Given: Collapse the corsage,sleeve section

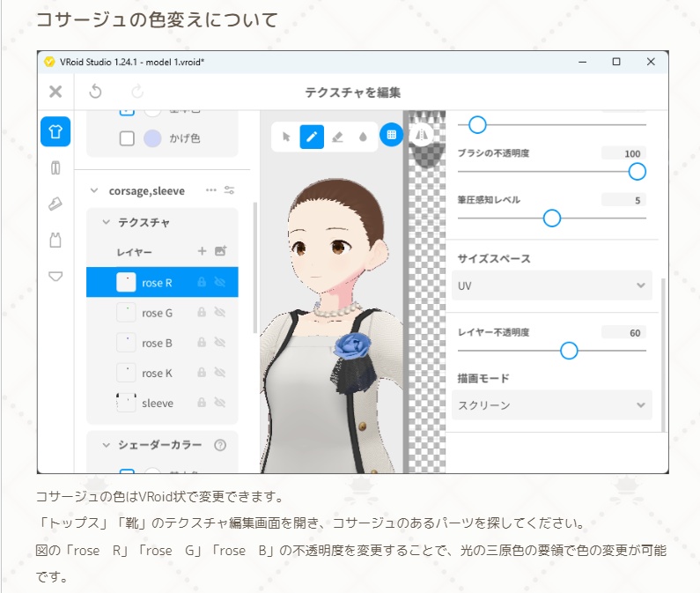Looking at the screenshot, I should tap(94, 190).
